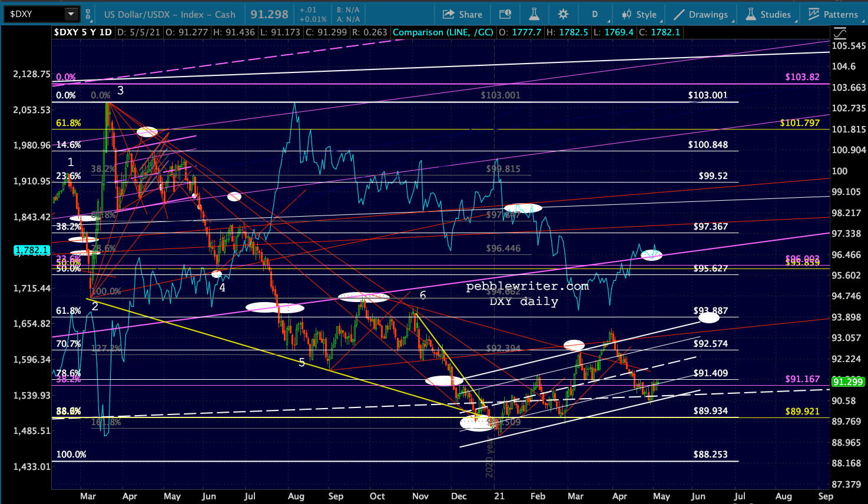
Task: Click the $91.409 level label
Action: pos(711,373)
